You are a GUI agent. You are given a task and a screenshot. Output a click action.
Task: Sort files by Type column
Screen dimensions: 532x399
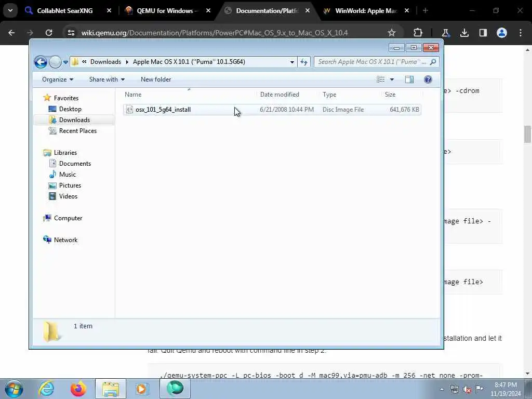[x=350, y=95]
